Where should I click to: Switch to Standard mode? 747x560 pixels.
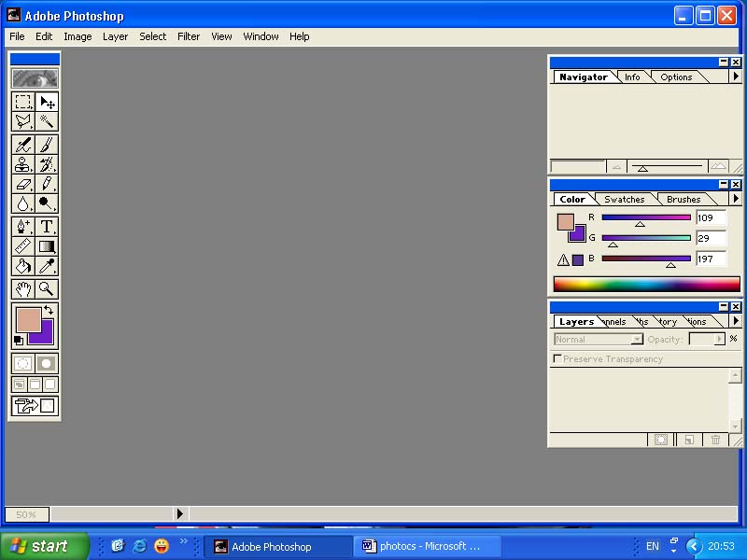tap(22, 363)
